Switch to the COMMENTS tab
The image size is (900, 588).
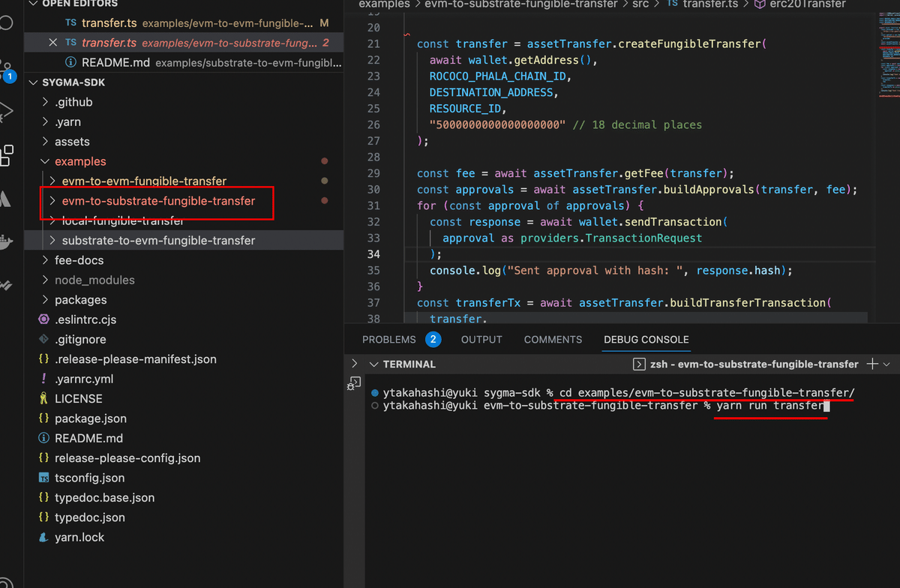click(x=553, y=340)
